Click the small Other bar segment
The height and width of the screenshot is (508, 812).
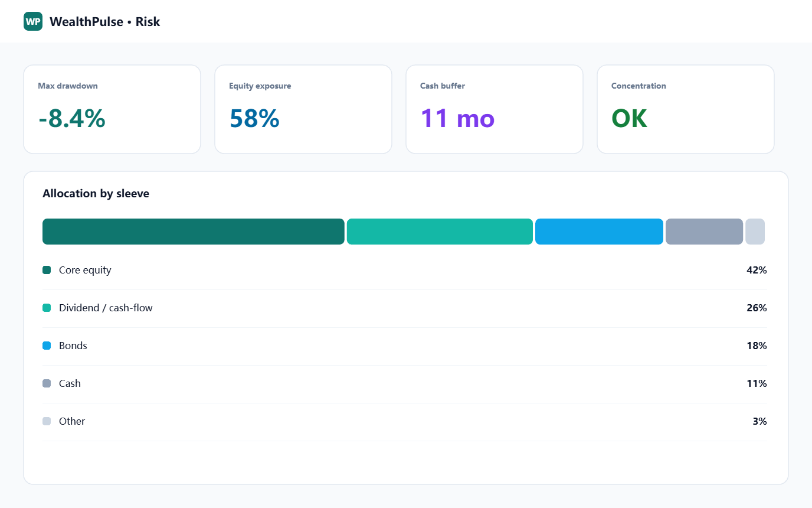[755, 232]
